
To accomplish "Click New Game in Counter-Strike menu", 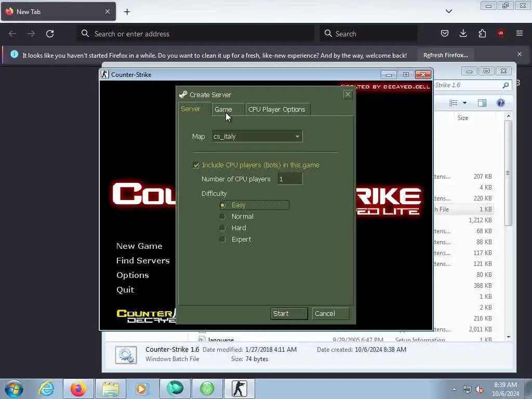I will [x=139, y=246].
